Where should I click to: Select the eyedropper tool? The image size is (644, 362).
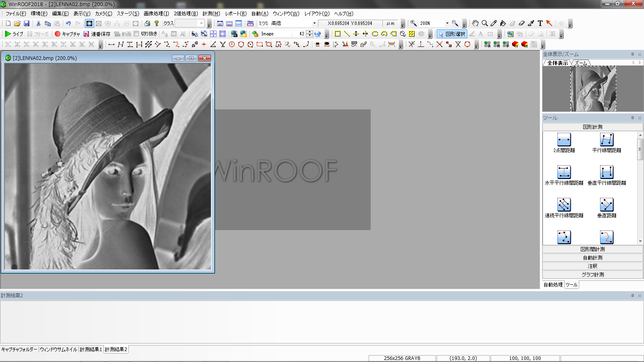[531, 23]
